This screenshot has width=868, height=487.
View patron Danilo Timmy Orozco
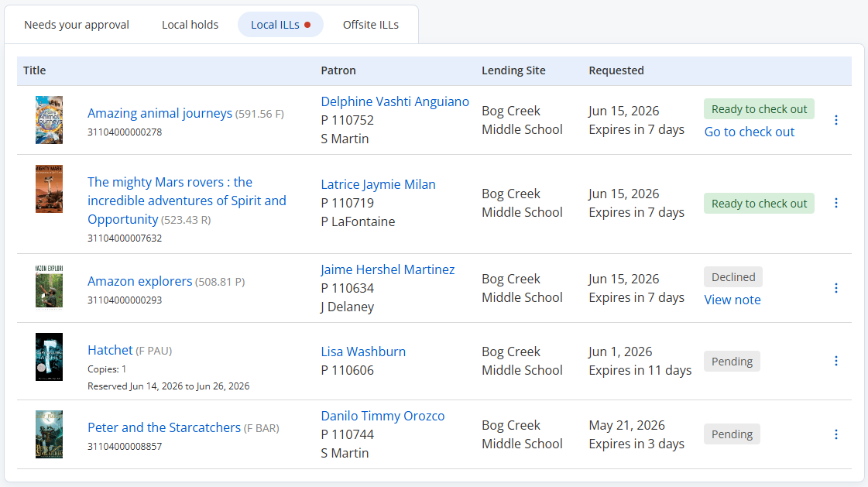(x=383, y=416)
